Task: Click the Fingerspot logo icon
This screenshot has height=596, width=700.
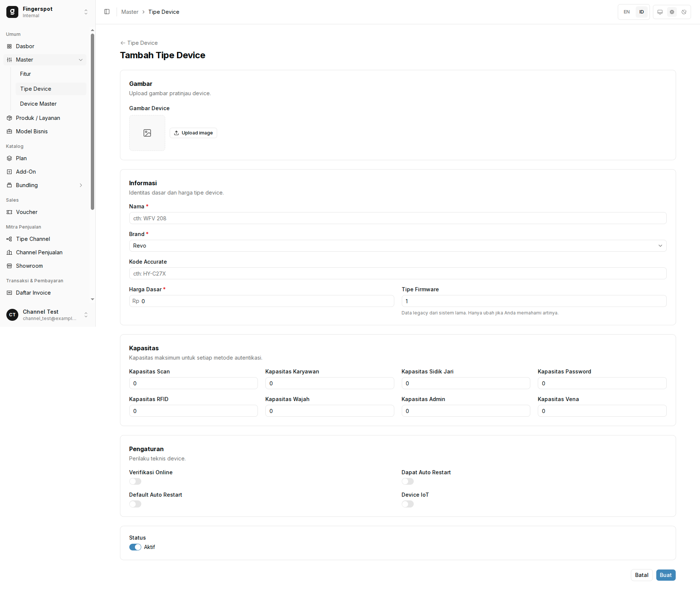Action: pyautogui.click(x=12, y=12)
